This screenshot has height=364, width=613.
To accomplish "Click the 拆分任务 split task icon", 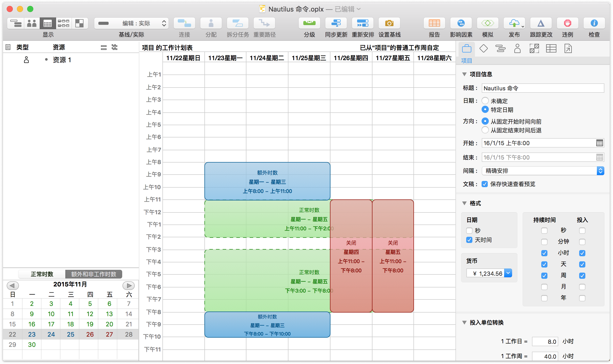I will coord(238,24).
